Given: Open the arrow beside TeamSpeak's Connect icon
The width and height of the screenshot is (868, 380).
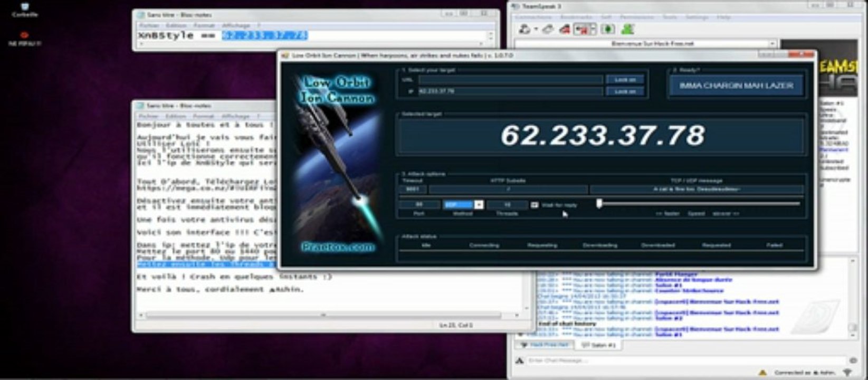Looking at the screenshot, I should [536, 30].
